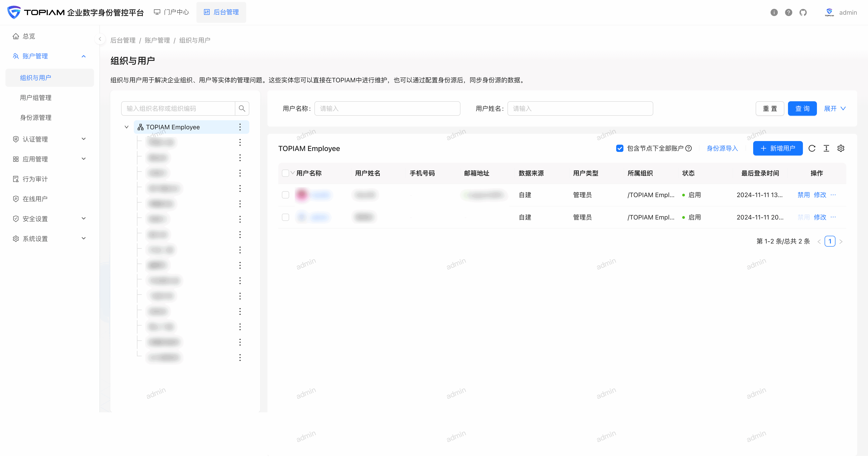This screenshot has width=868, height=467.
Task: Open more actions for second user row
Action: [x=833, y=217]
